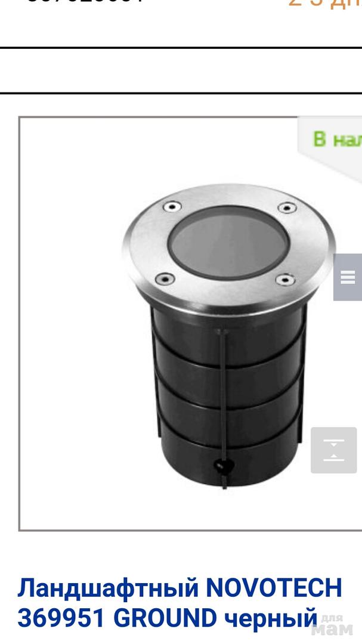
Task: Click the bottom-right screw on steel ring
Action: (285, 280)
